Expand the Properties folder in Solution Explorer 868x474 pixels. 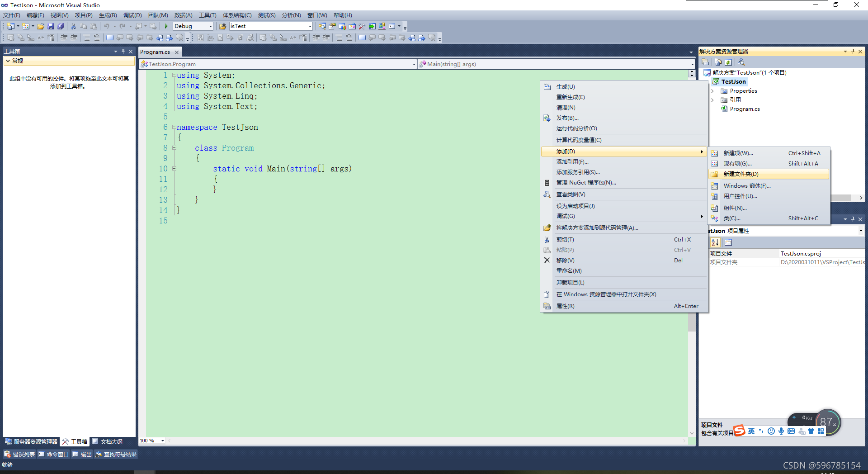point(712,91)
